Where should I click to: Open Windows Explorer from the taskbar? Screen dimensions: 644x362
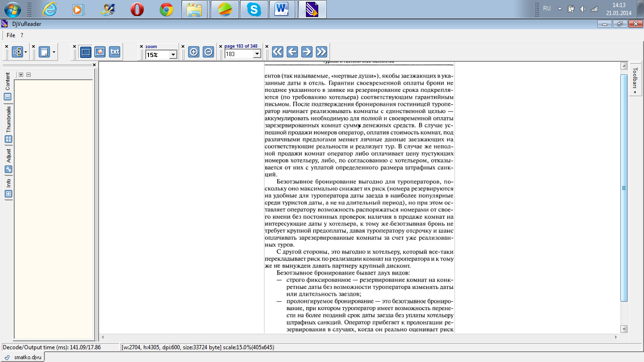[195, 9]
